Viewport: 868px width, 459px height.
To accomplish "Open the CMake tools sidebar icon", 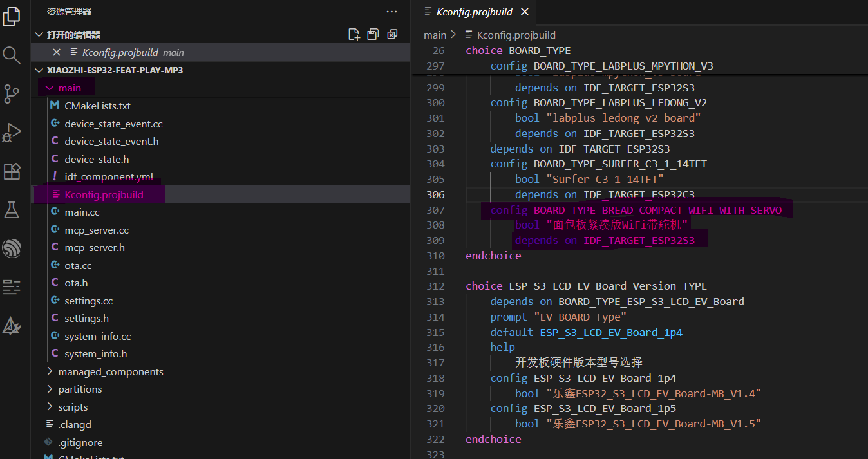I will click(x=12, y=326).
